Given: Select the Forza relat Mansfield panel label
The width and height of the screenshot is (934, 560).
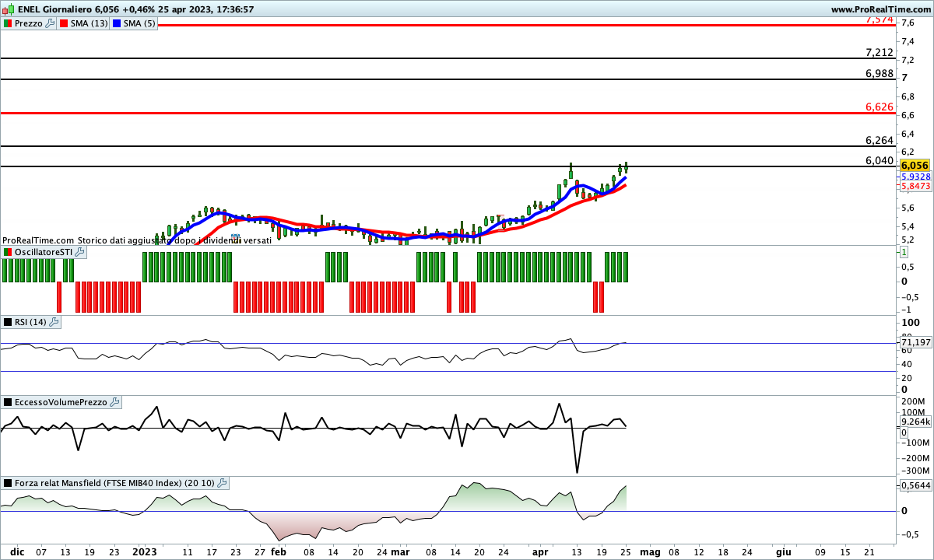Looking at the screenshot, I should [x=115, y=483].
